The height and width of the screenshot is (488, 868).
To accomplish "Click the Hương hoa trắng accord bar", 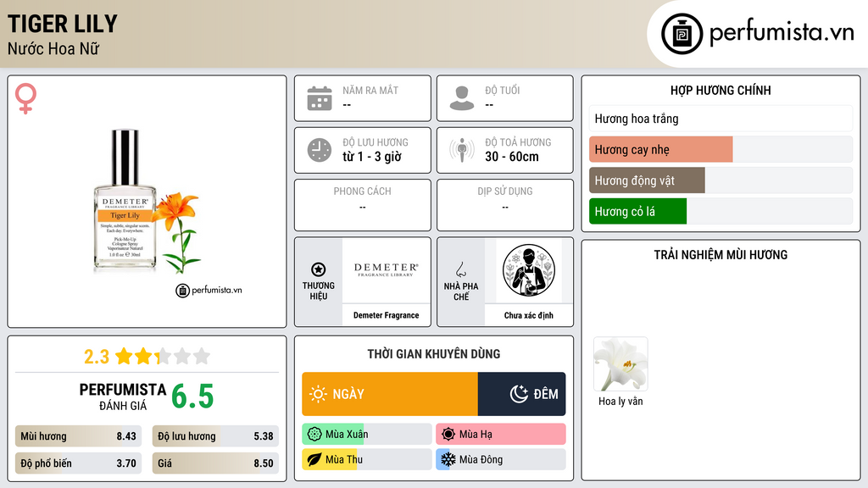I will pyautogui.click(x=721, y=119).
